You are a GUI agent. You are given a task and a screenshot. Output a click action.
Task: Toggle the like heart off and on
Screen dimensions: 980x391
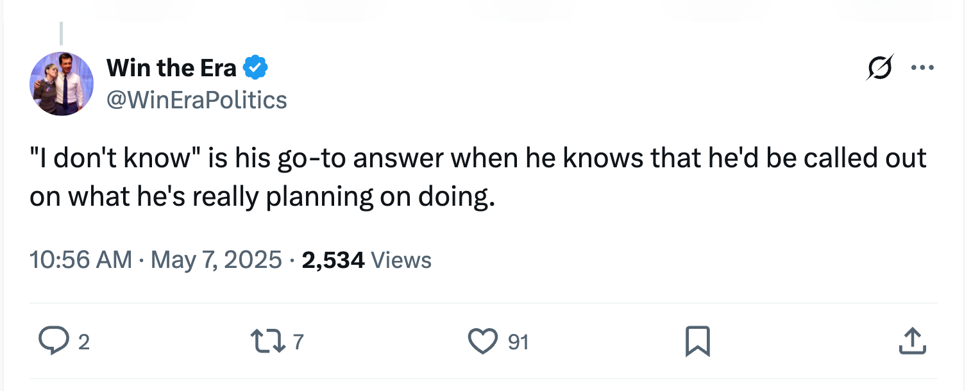click(484, 342)
